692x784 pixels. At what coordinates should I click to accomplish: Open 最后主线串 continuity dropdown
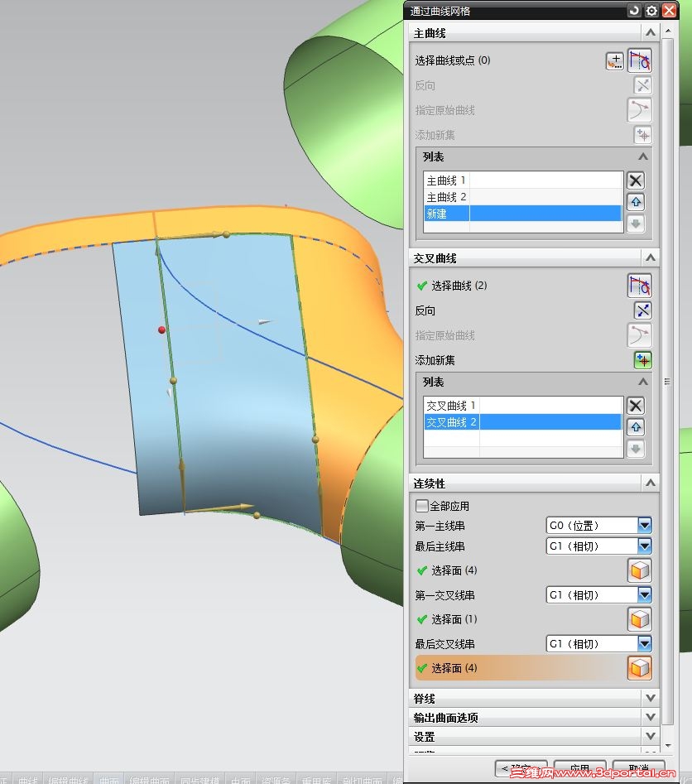click(645, 546)
